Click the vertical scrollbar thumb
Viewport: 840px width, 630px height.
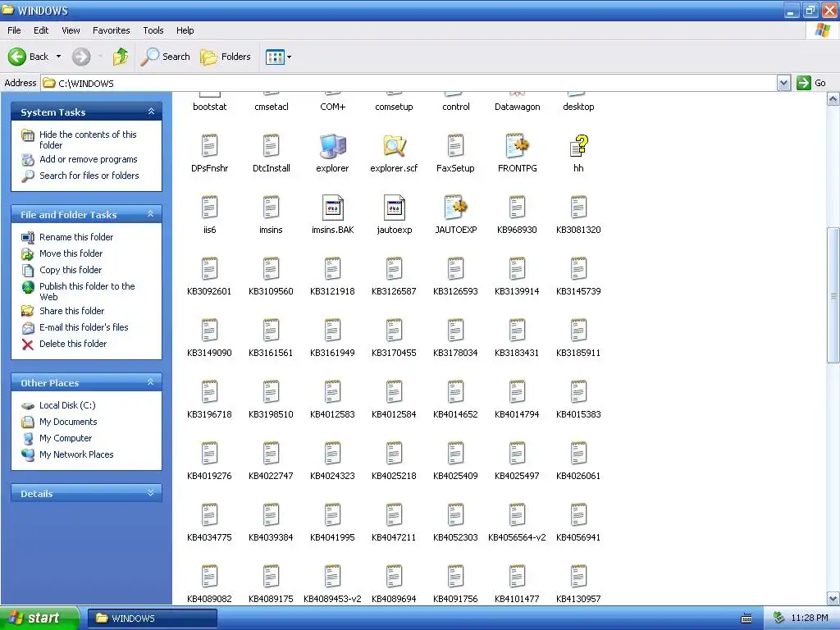click(833, 295)
